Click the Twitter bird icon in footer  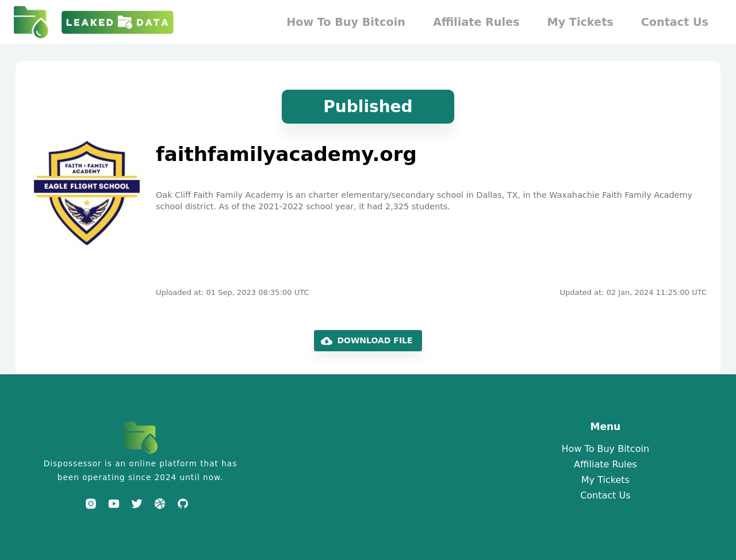pos(137,504)
